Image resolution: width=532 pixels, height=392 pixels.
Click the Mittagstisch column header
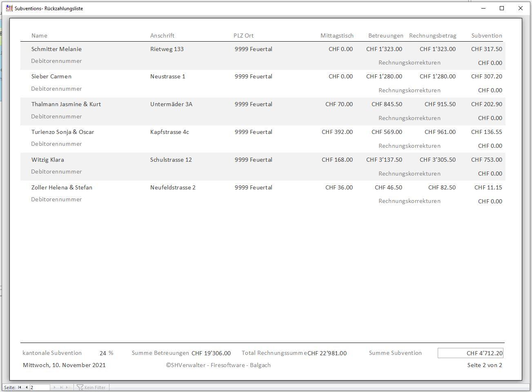[x=337, y=36]
